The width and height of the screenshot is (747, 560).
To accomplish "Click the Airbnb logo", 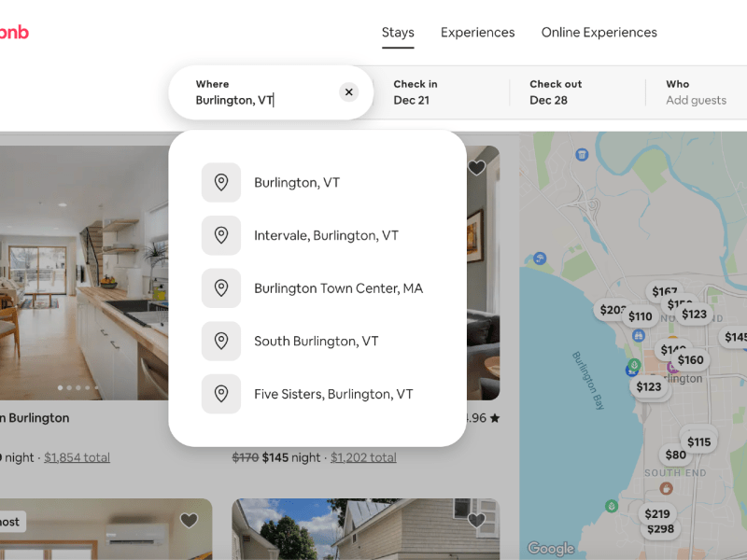I will (x=13, y=33).
